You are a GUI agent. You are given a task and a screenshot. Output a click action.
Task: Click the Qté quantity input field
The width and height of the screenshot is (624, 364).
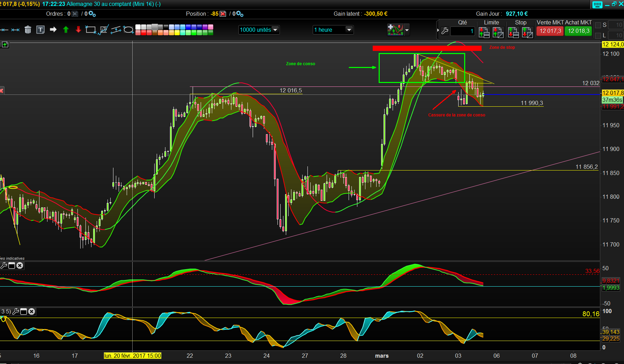tap(462, 31)
